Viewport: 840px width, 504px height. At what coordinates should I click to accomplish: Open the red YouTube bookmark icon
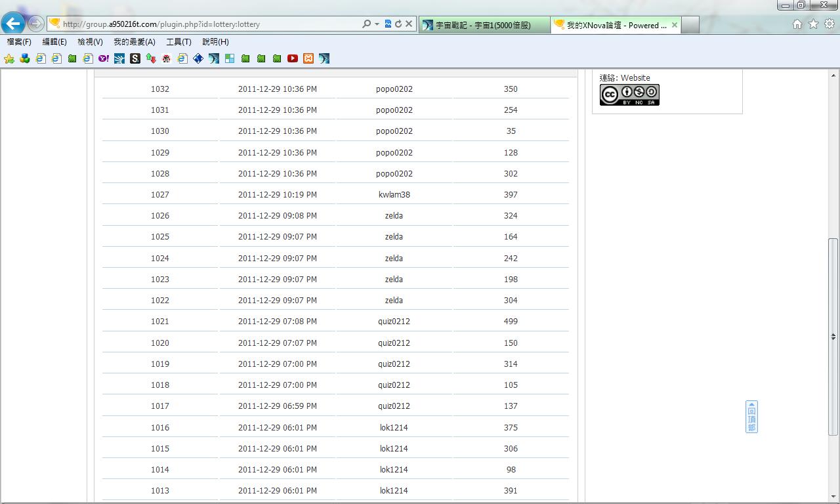(x=293, y=58)
